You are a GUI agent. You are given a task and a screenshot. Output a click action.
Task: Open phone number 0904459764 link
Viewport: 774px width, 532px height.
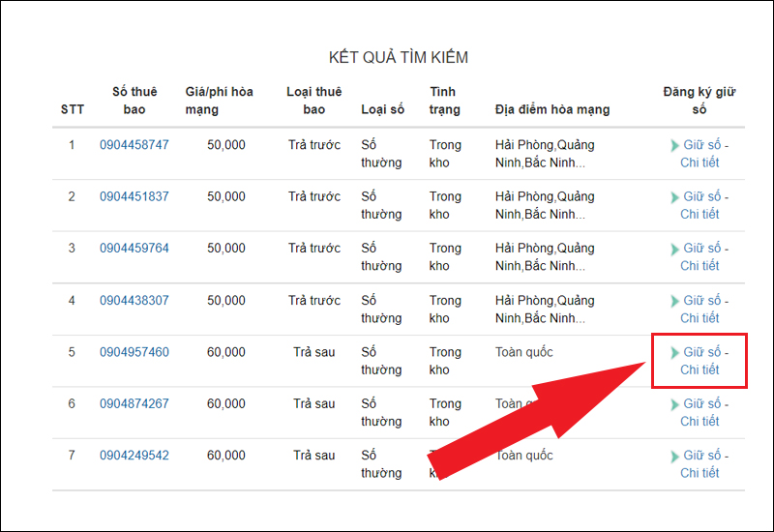[134, 249]
